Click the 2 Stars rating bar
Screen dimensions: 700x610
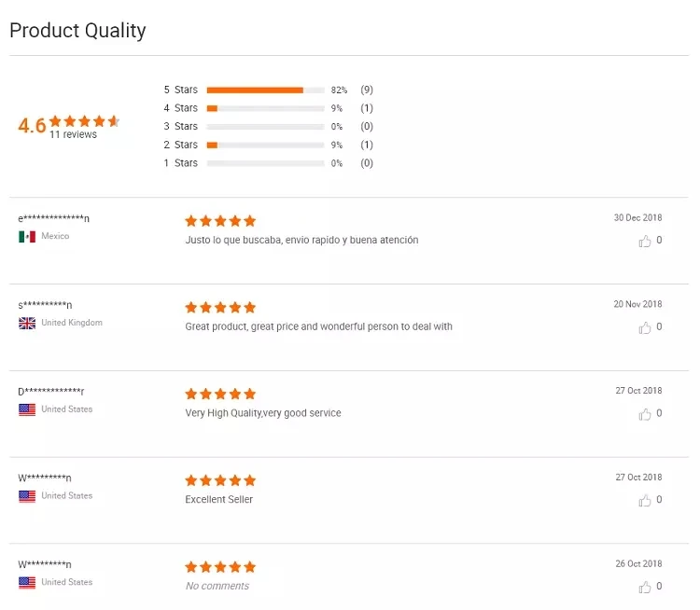[265, 145]
